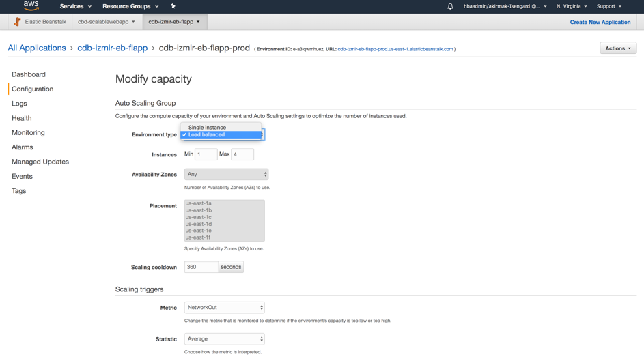Open Events in the sidebar
644x361 pixels.
[x=22, y=176]
